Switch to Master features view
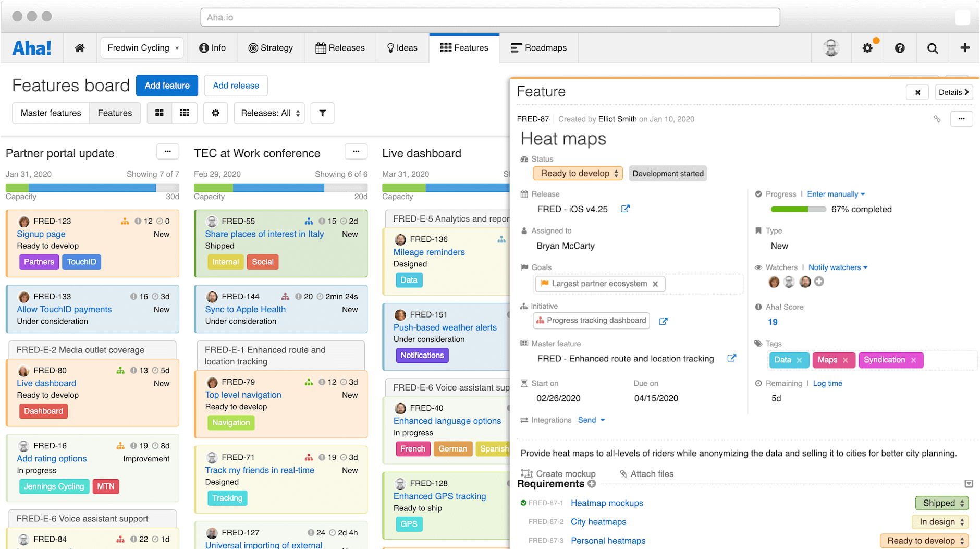980x549 pixels. (51, 113)
